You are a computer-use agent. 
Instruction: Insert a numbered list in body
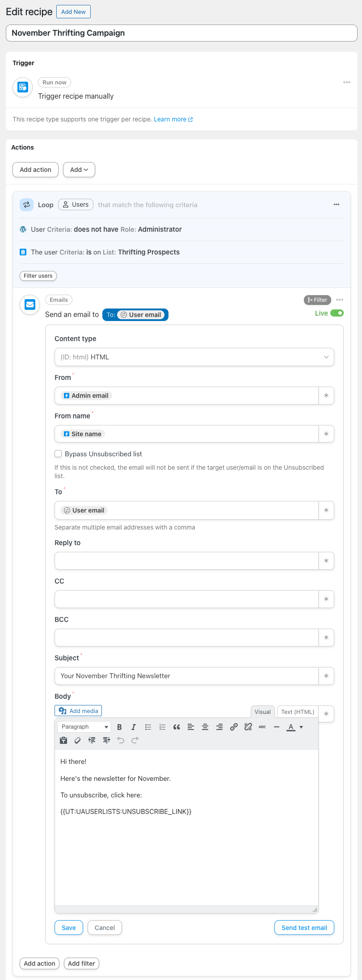[x=162, y=727]
